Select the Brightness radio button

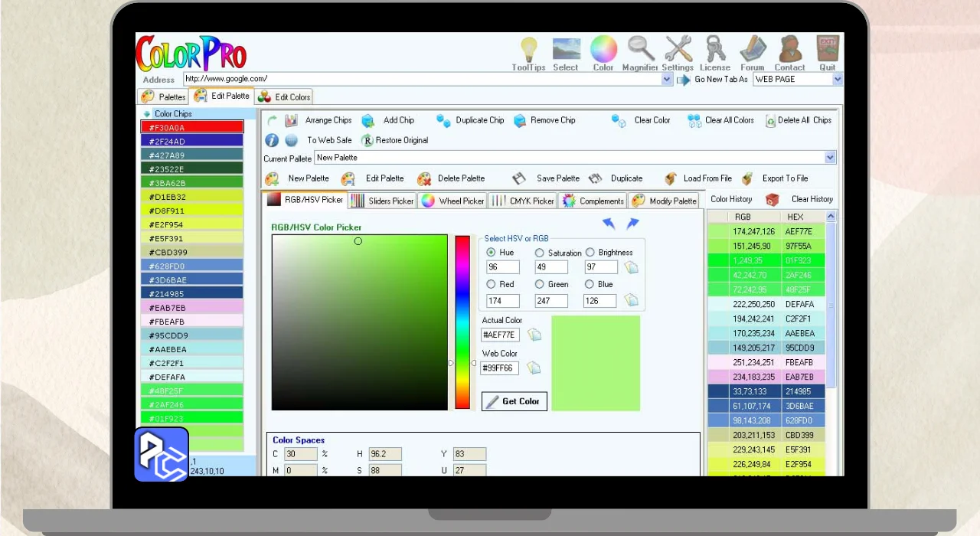coord(590,253)
